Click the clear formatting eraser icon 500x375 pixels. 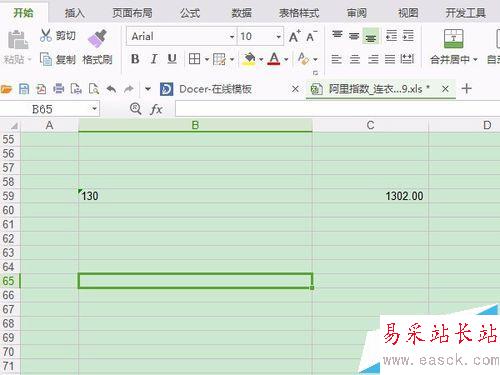click(x=303, y=59)
